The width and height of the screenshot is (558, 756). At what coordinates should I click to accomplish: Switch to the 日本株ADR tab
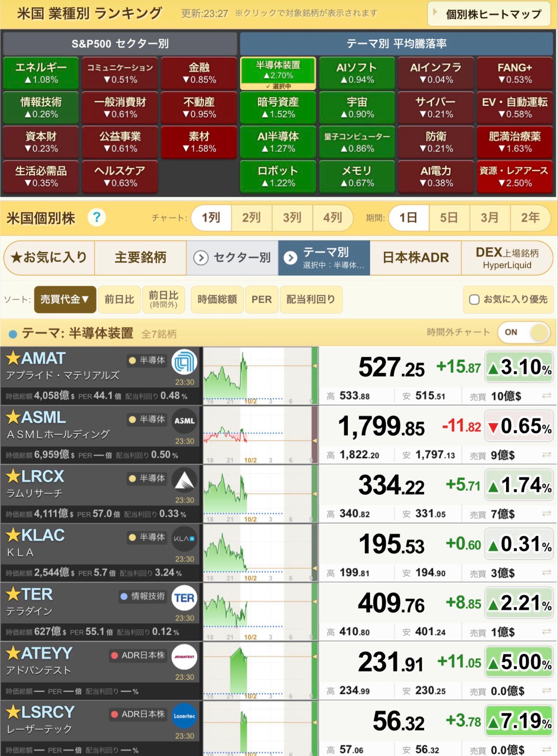[x=416, y=258]
